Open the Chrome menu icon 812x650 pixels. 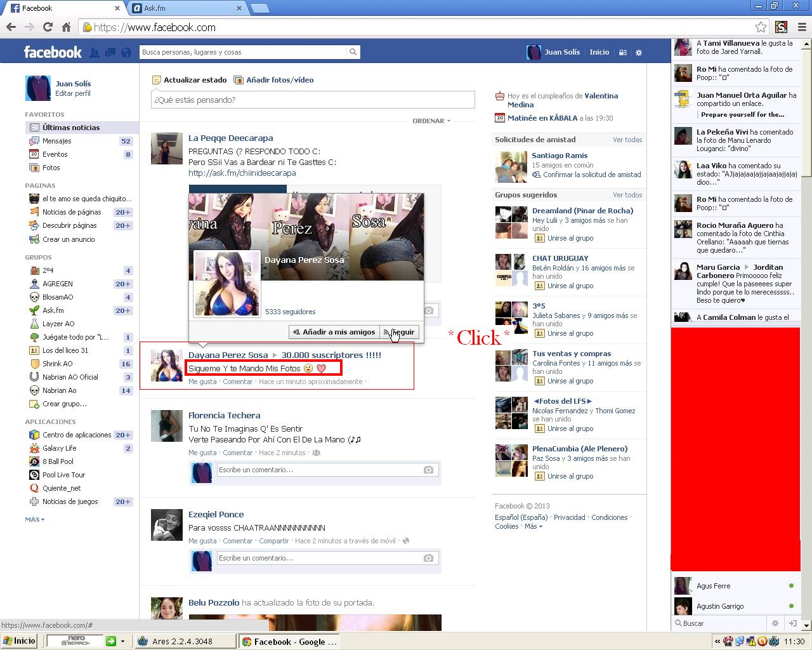click(802, 27)
